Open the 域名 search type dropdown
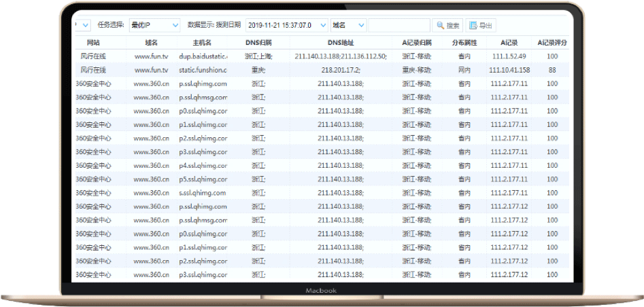The height and width of the screenshot is (307, 644). [x=347, y=25]
